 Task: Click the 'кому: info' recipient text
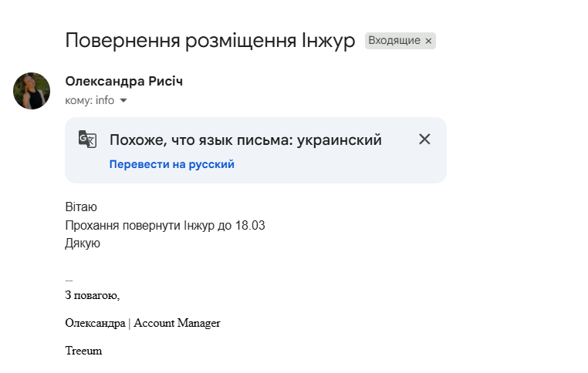pos(90,100)
